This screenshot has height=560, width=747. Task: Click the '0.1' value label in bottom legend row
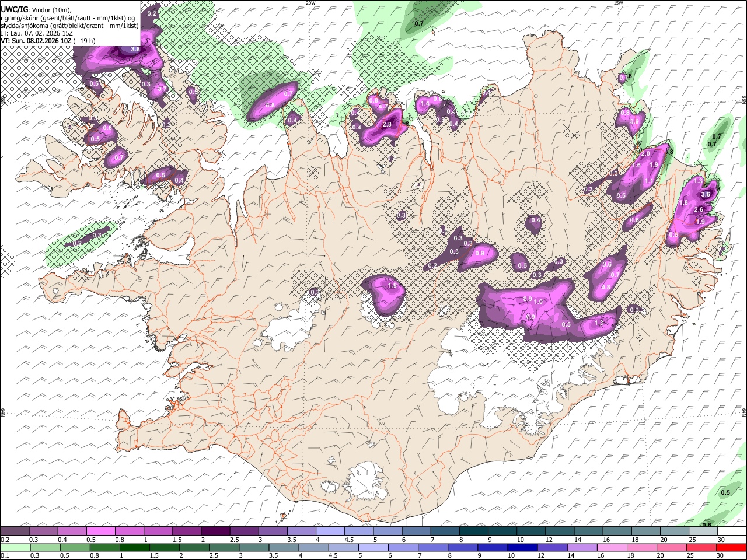point(5,556)
